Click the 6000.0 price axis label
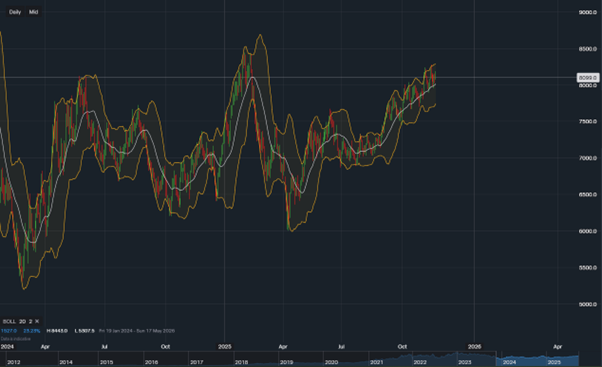The width and height of the screenshot is (602, 367). click(588, 231)
